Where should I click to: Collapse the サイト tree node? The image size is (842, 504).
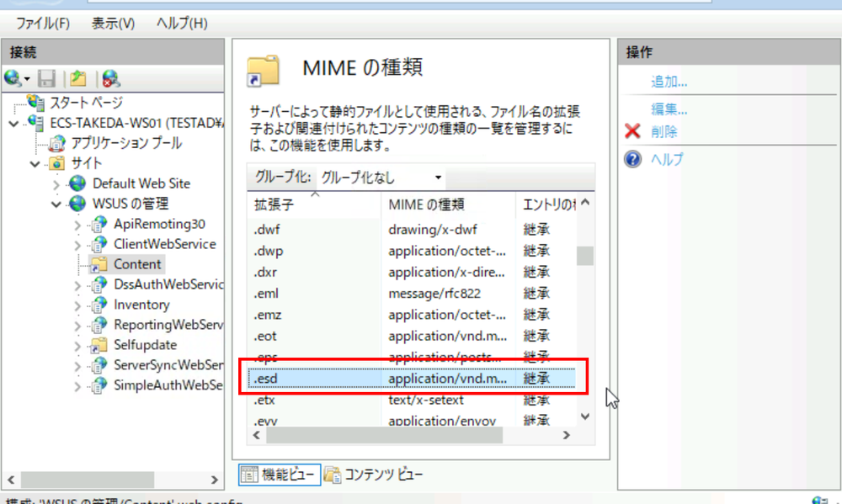pos(35,164)
